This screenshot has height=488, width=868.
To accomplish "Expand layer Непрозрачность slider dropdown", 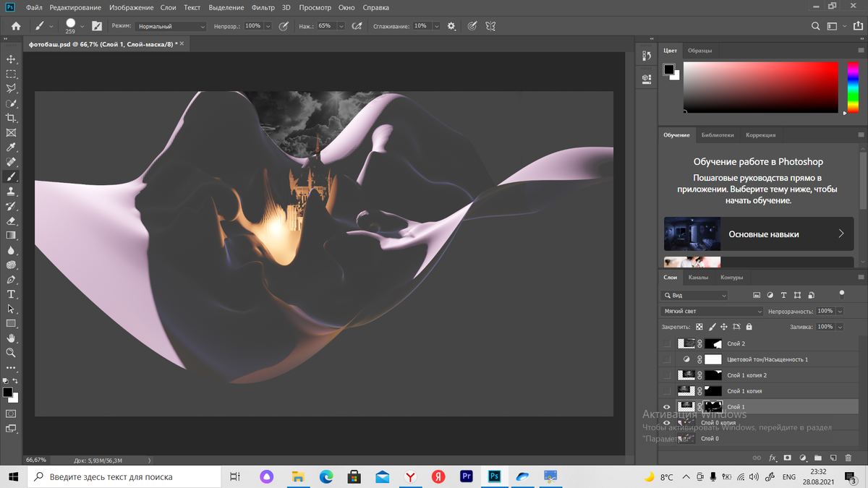I will (839, 311).
